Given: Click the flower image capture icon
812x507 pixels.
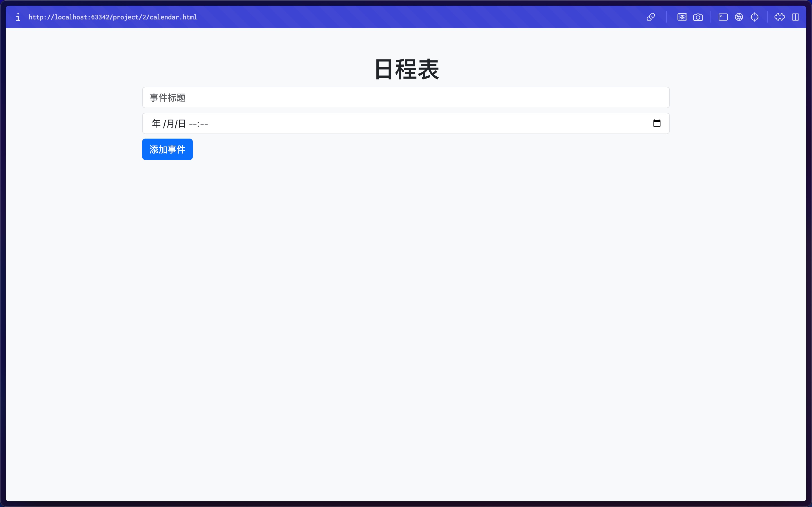Looking at the screenshot, I should 682,17.
